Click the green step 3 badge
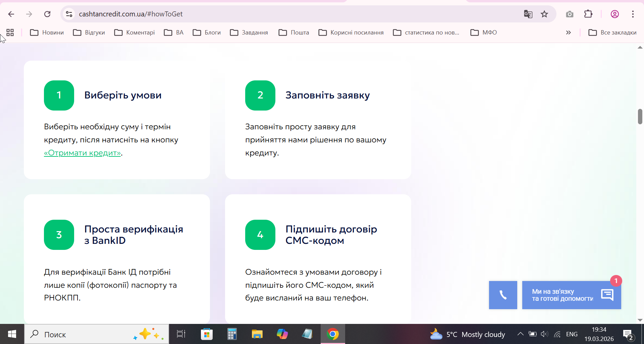This screenshot has height=344, width=644. [x=59, y=235]
